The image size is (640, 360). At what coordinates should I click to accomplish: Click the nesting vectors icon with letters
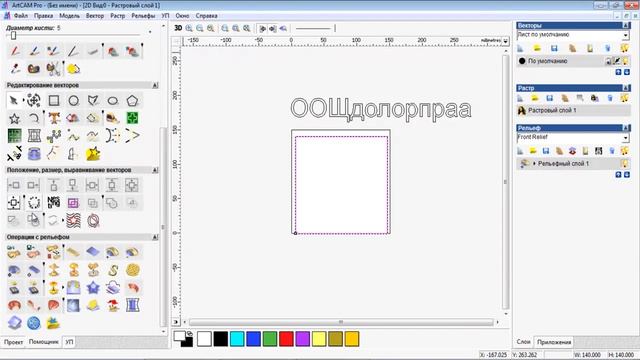[53, 202]
